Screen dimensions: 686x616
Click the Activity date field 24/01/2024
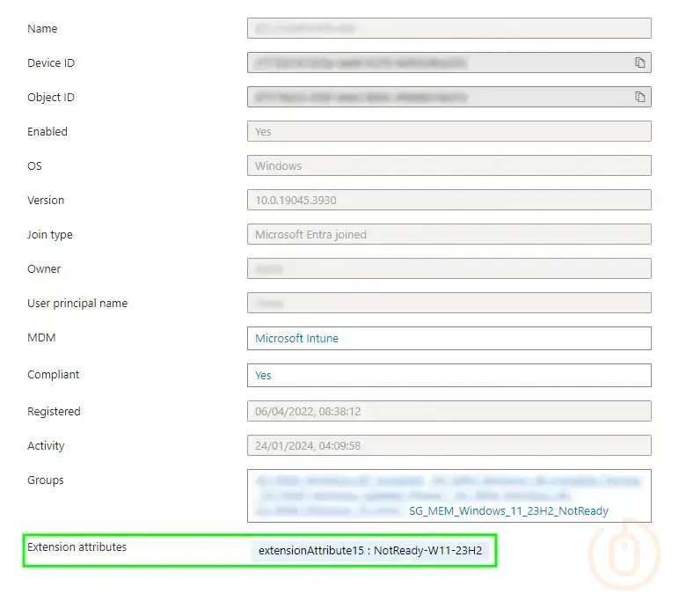[x=449, y=445]
